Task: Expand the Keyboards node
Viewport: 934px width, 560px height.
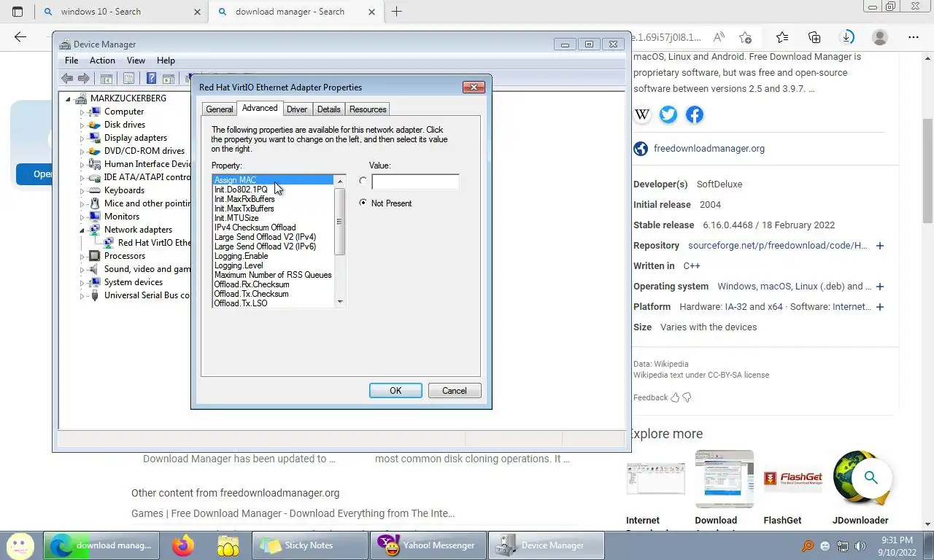Action: 82,191
